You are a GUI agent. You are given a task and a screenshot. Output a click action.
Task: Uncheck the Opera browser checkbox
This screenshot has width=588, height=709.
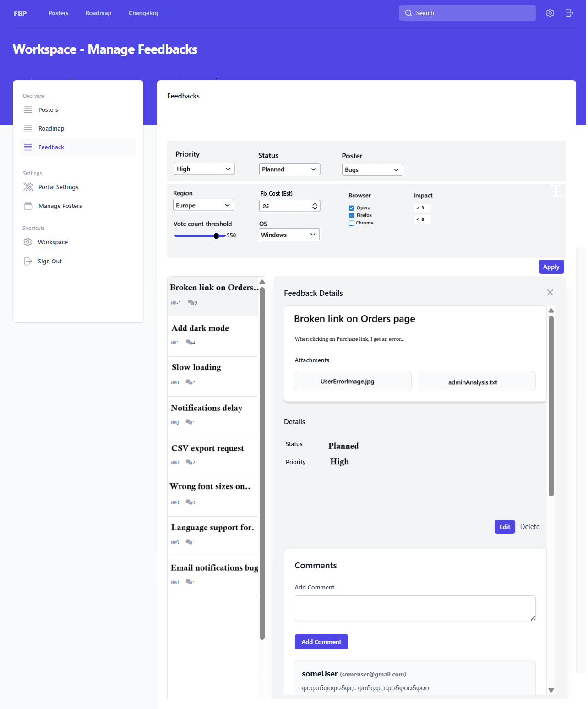(x=352, y=208)
